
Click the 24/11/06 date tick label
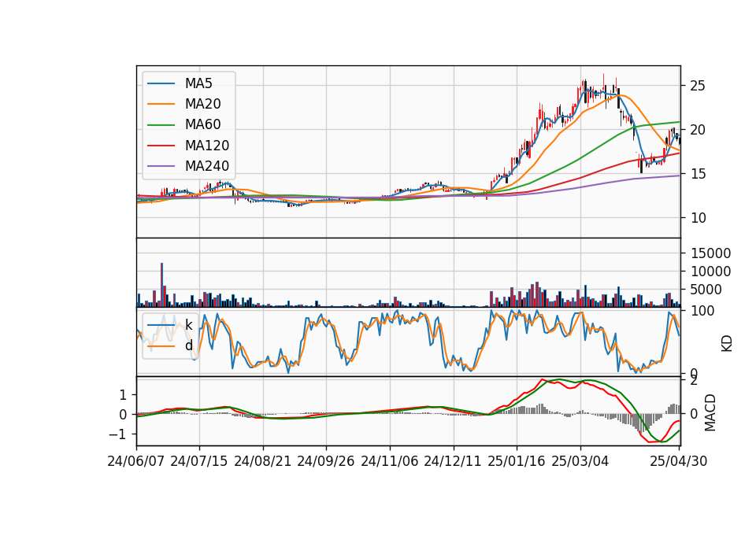389,461
